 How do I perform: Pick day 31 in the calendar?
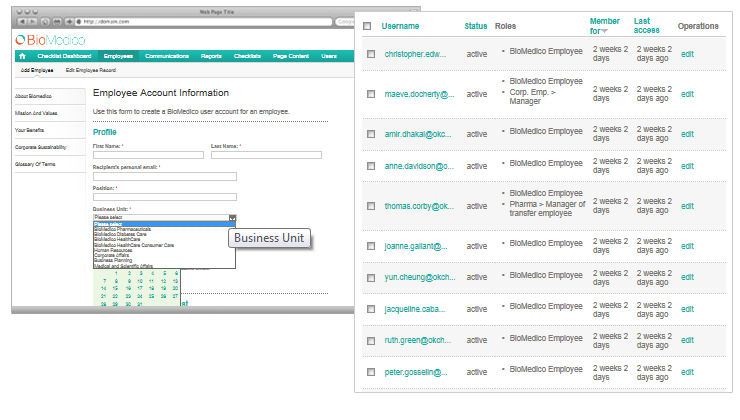[x=140, y=304]
